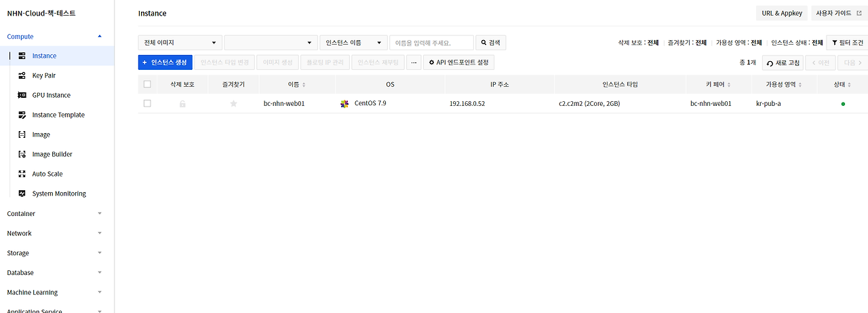Star bc-nhn-web01 as favorite

tap(233, 104)
